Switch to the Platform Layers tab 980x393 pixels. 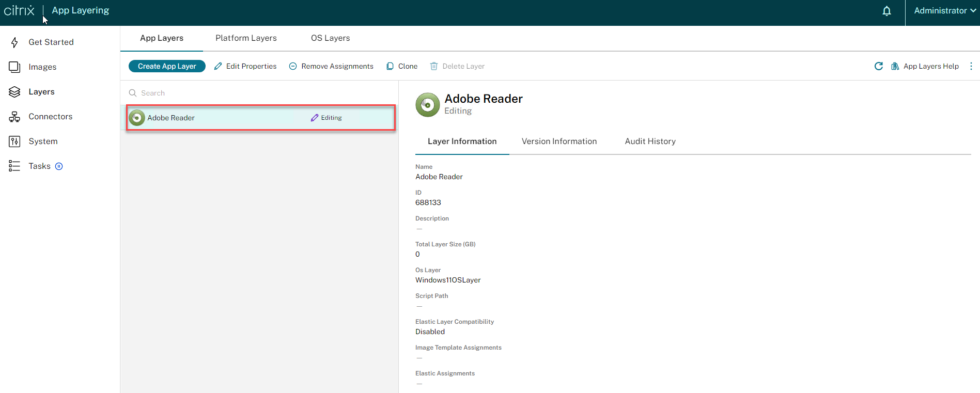point(246,38)
